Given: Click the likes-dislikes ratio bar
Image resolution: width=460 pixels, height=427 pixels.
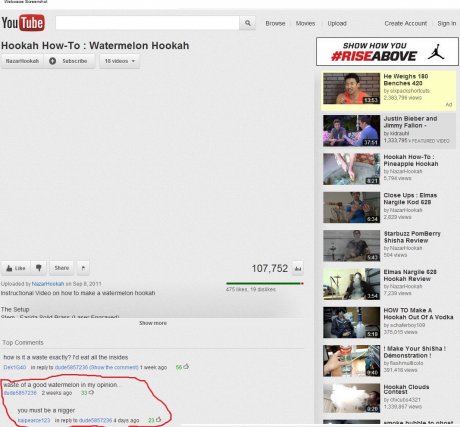Looking at the screenshot, I should [x=265, y=283].
